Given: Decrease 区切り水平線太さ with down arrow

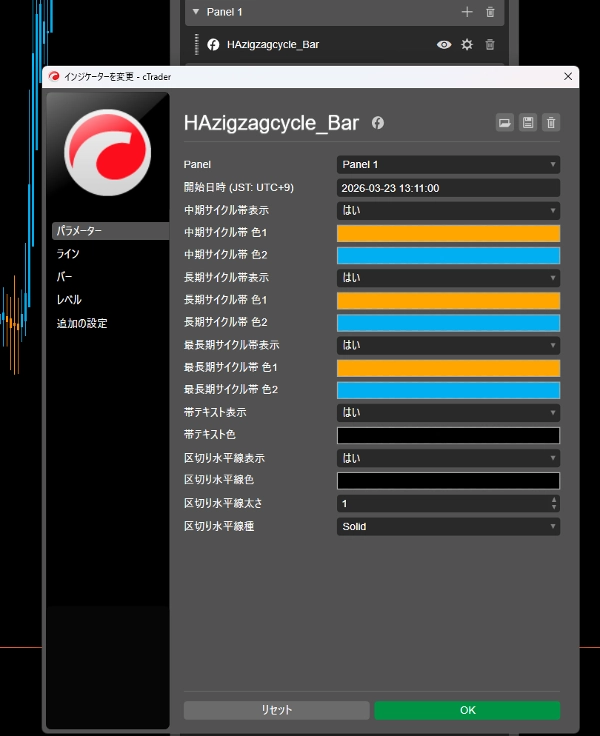Looking at the screenshot, I should coord(554,507).
